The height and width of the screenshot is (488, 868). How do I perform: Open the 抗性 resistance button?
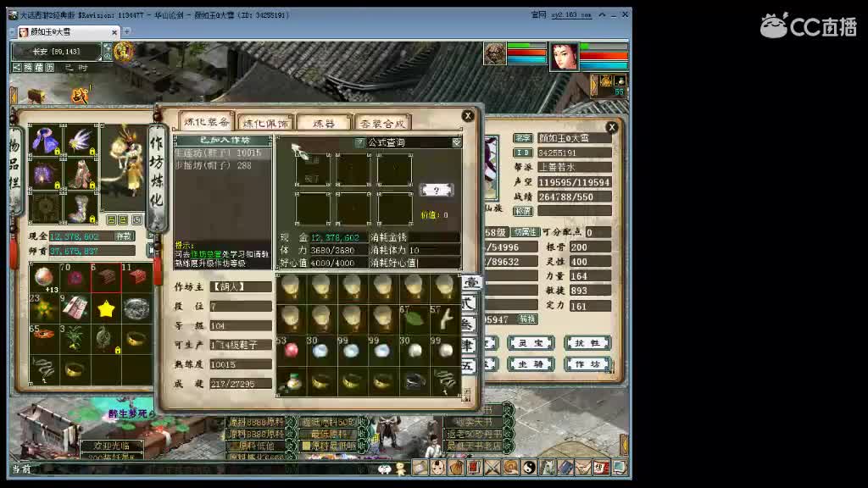coord(587,343)
